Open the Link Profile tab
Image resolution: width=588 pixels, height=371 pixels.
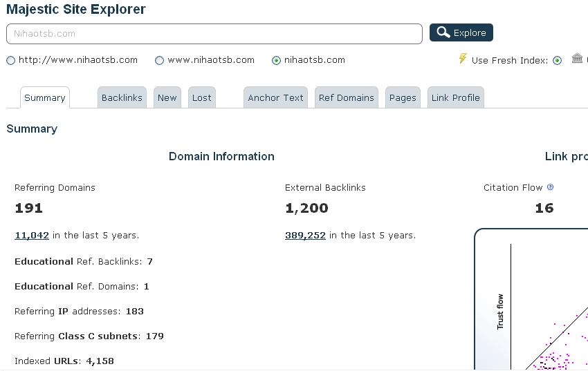tap(456, 97)
